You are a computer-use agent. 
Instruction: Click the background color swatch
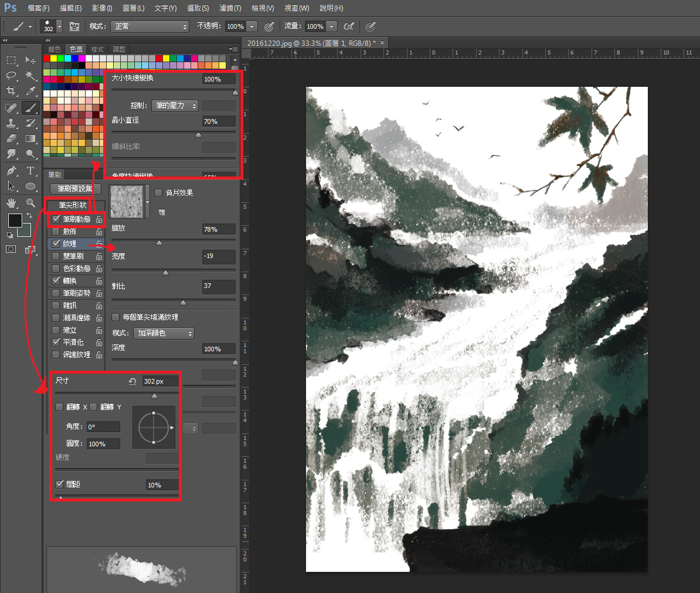coord(25,231)
